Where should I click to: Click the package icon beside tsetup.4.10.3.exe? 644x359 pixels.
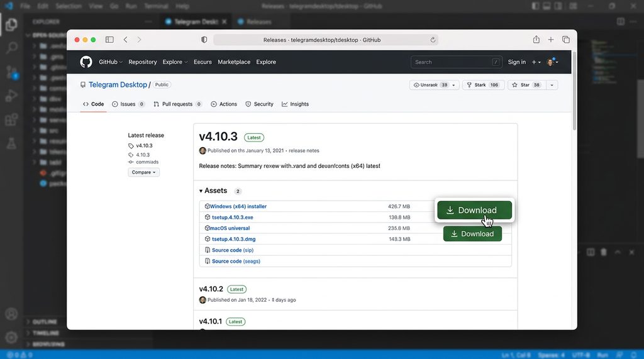208,218
